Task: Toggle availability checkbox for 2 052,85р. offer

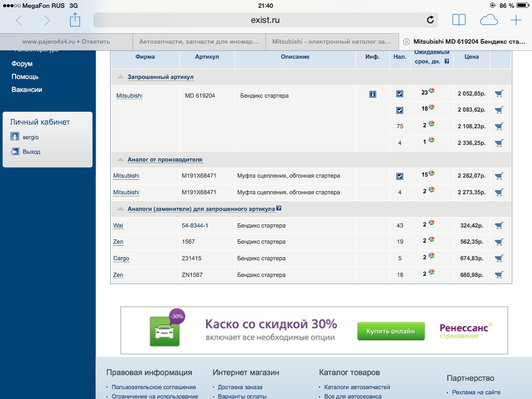Action: click(x=400, y=94)
